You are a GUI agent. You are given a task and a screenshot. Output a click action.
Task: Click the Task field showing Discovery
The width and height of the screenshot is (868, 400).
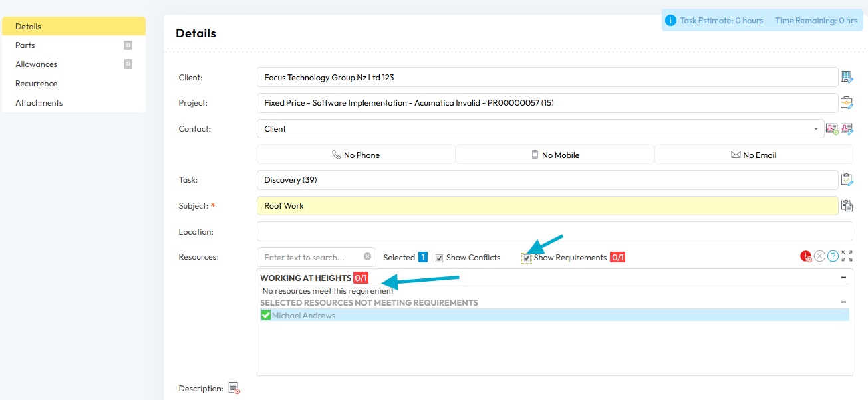point(547,180)
